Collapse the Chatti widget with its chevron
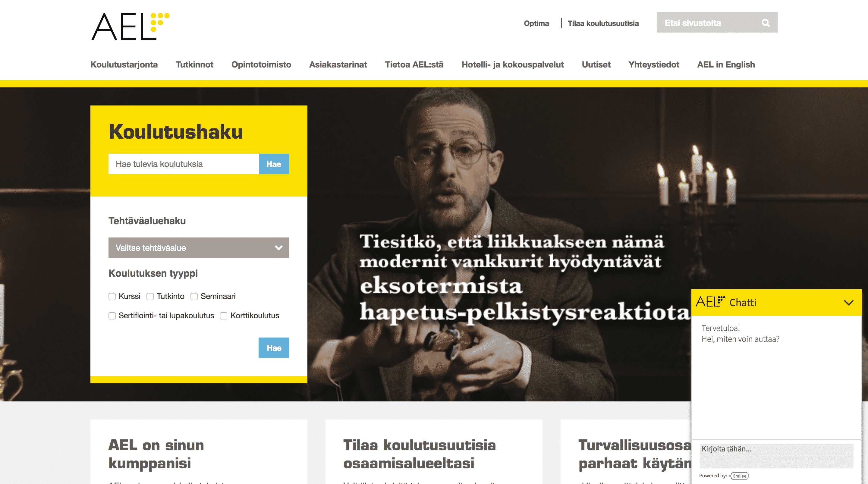 (x=848, y=303)
